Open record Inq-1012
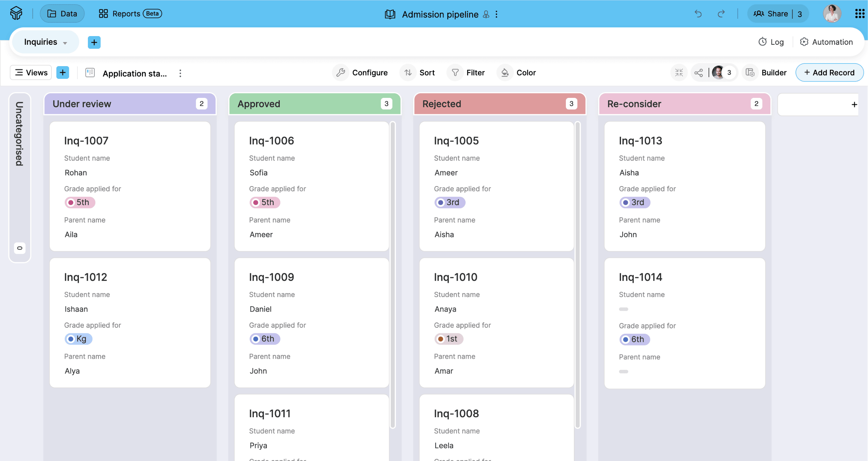This screenshot has width=868, height=461. pos(130,323)
